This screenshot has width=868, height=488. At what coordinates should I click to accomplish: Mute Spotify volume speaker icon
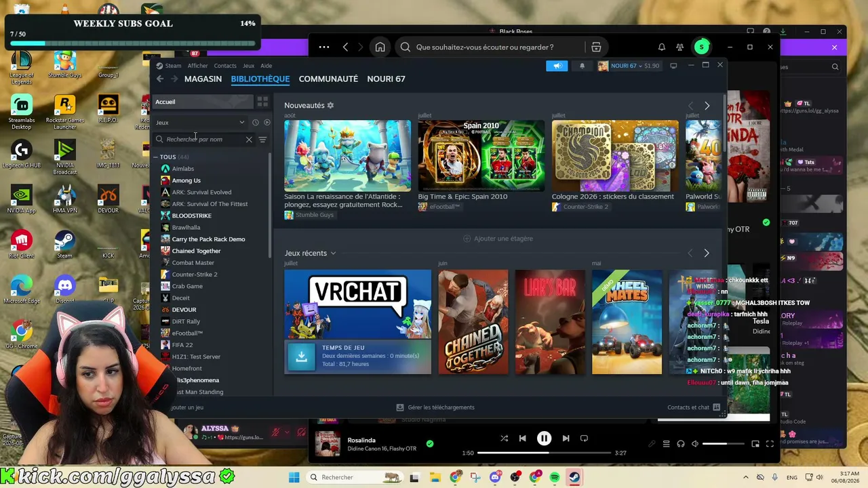695,444
